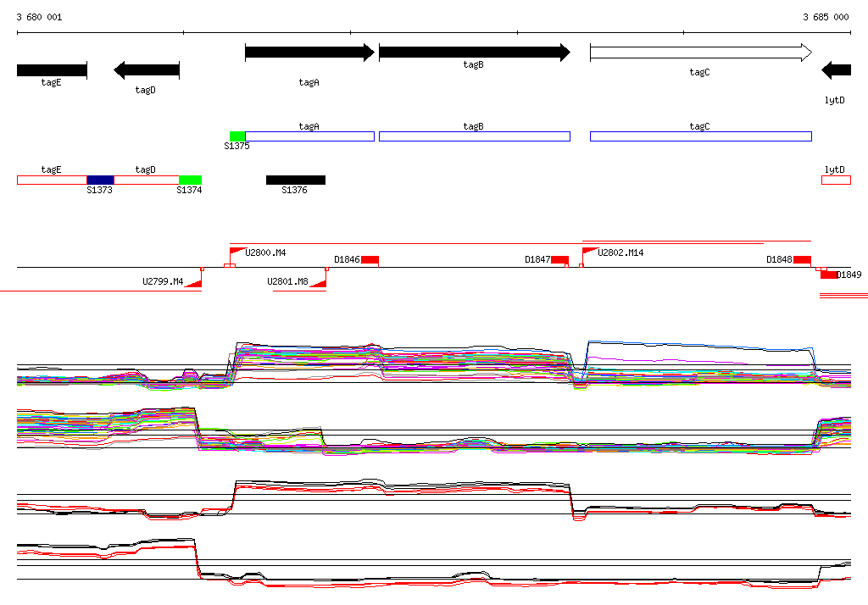Screen dimensions: 868x605
Task: Select the D1846 red terminator block
Action: (x=370, y=259)
